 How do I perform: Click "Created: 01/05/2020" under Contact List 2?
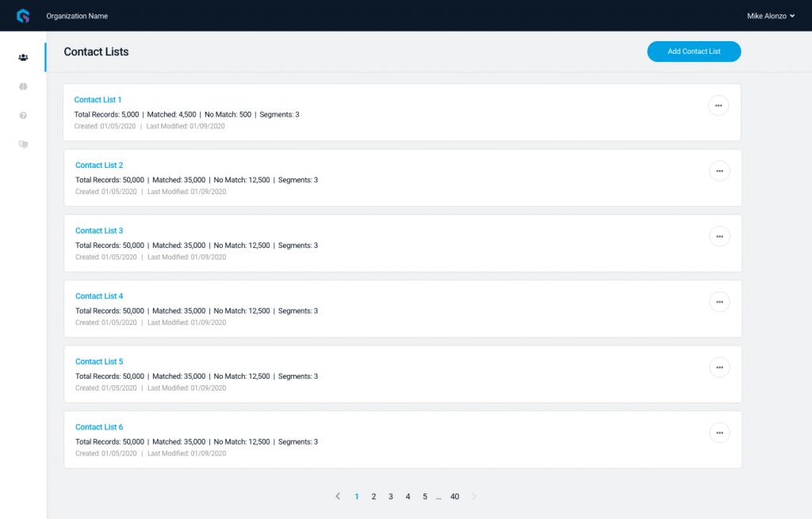click(106, 192)
